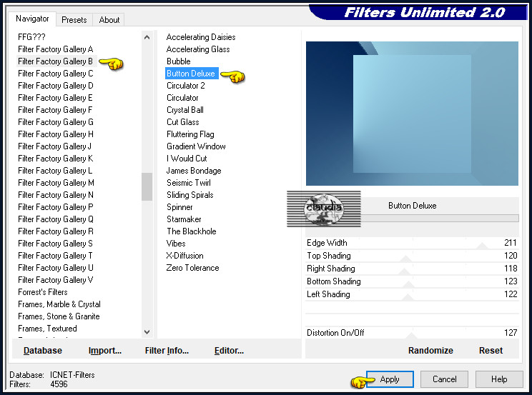Choose The Blackhole filter

pyautogui.click(x=192, y=231)
